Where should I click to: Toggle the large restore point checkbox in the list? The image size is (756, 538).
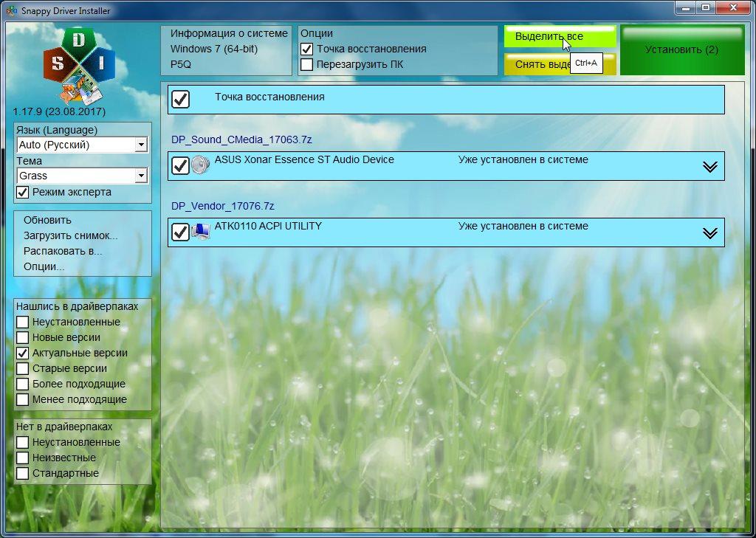180,99
